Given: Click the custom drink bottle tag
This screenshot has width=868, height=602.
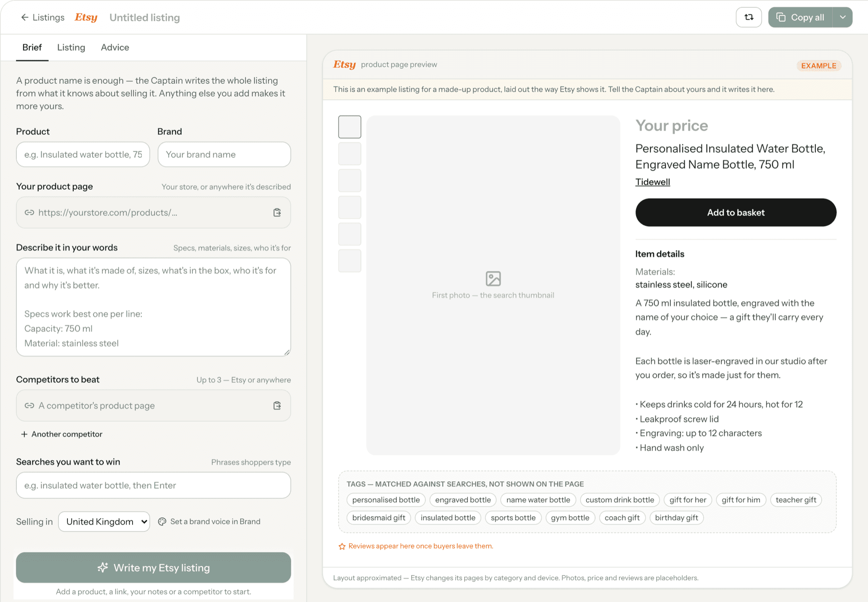Looking at the screenshot, I should pyautogui.click(x=620, y=500).
